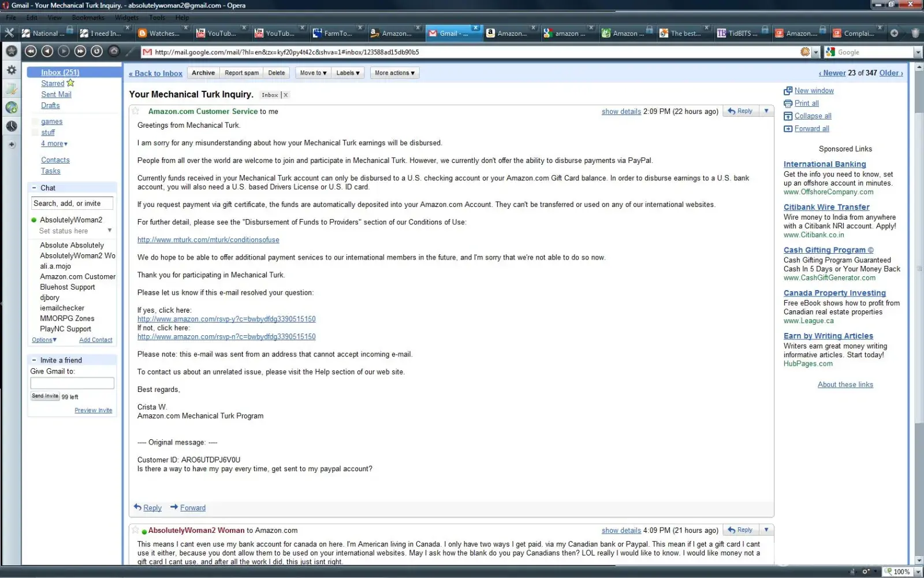Open the widgets gear panel
924x578 pixels.
(11, 70)
